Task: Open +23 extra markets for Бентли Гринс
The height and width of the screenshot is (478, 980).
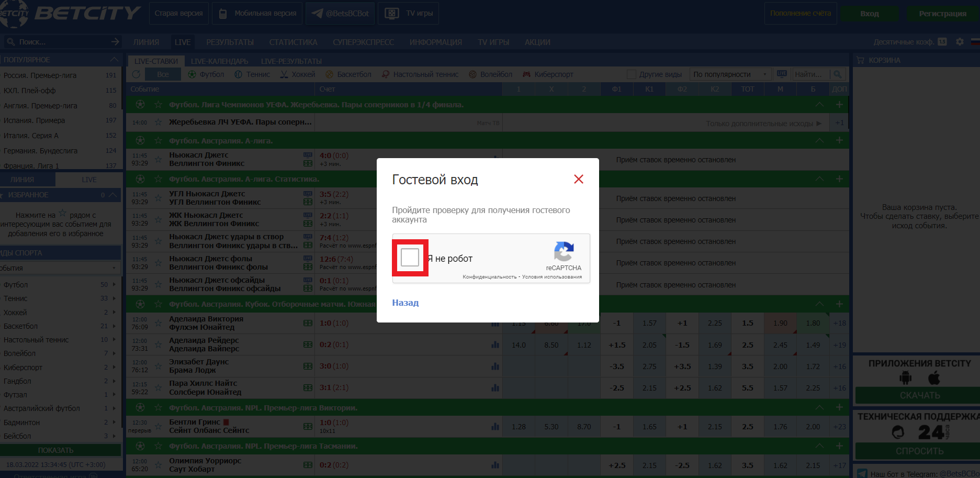Action: pyautogui.click(x=839, y=427)
